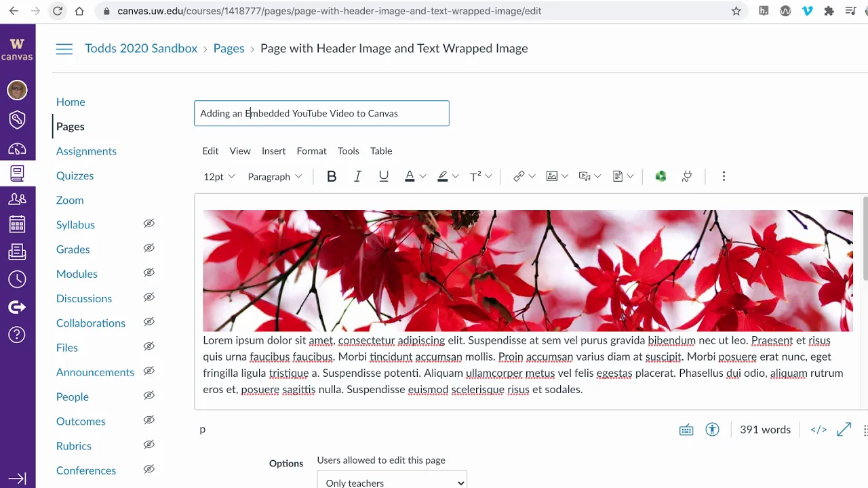The image size is (868, 488).
Task: Open the Admin shield icon
Action: [17, 120]
